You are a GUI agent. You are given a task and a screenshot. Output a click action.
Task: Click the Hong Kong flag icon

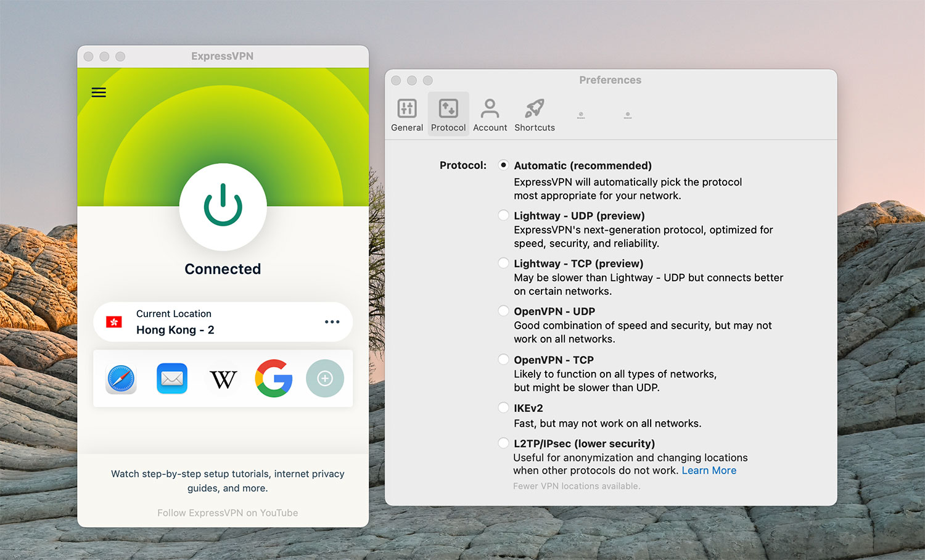click(114, 322)
